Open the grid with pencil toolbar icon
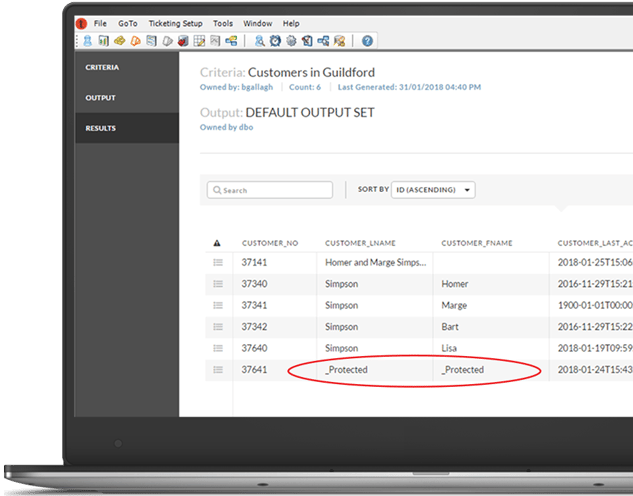This screenshot has height=496, width=633. pos(199,41)
